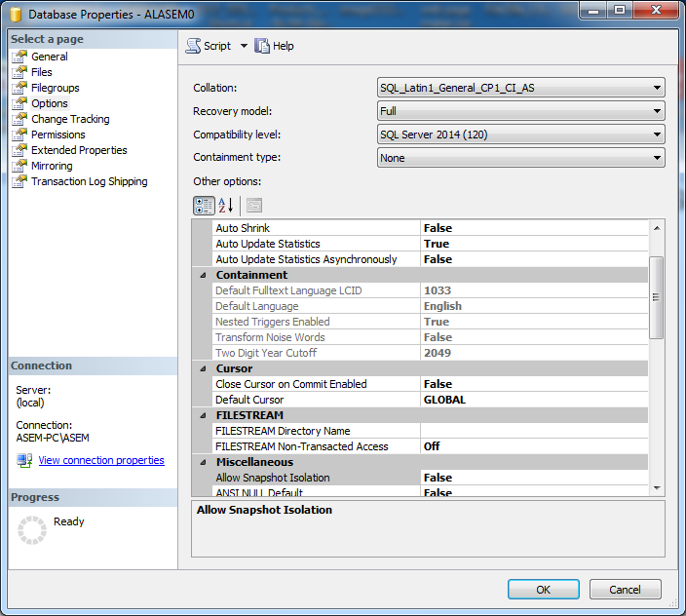Click View connection properties link
This screenshot has width=686, height=616.
pyautogui.click(x=100, y=460)
